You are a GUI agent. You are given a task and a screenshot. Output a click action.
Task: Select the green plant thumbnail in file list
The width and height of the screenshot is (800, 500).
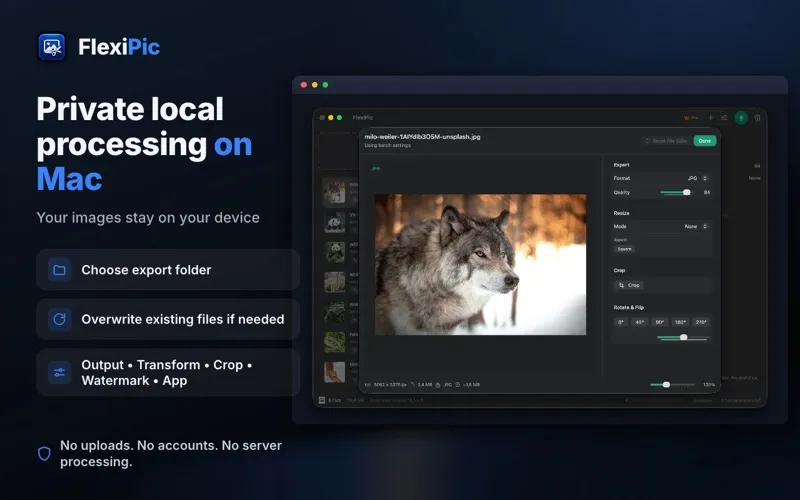click(335, 342)
